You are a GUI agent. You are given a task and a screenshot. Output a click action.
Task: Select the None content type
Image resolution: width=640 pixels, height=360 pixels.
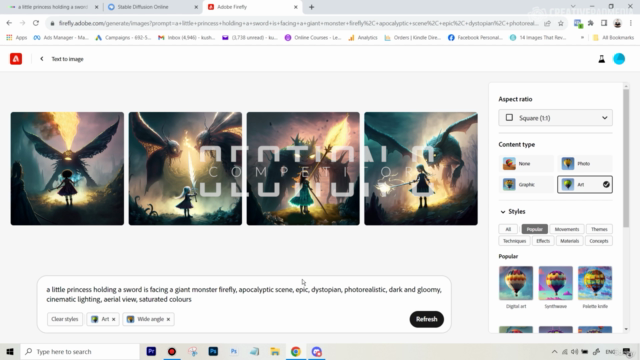pyautogui.click(x=526, y=164)
